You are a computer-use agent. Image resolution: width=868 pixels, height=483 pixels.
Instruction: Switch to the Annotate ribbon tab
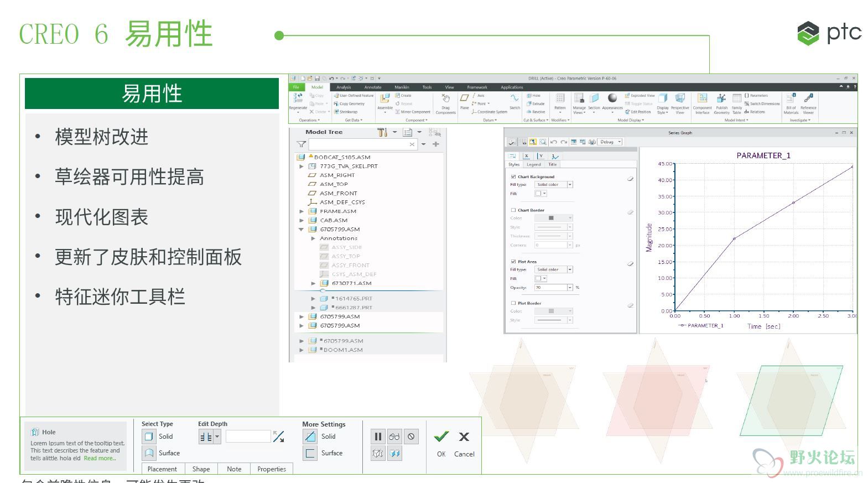(372, 87)
